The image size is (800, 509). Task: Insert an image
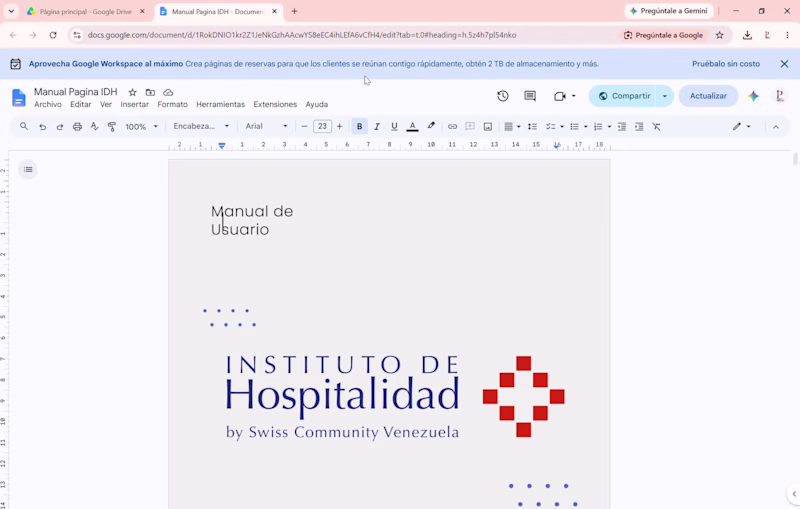pyautogui.click(x=488, y=126)
